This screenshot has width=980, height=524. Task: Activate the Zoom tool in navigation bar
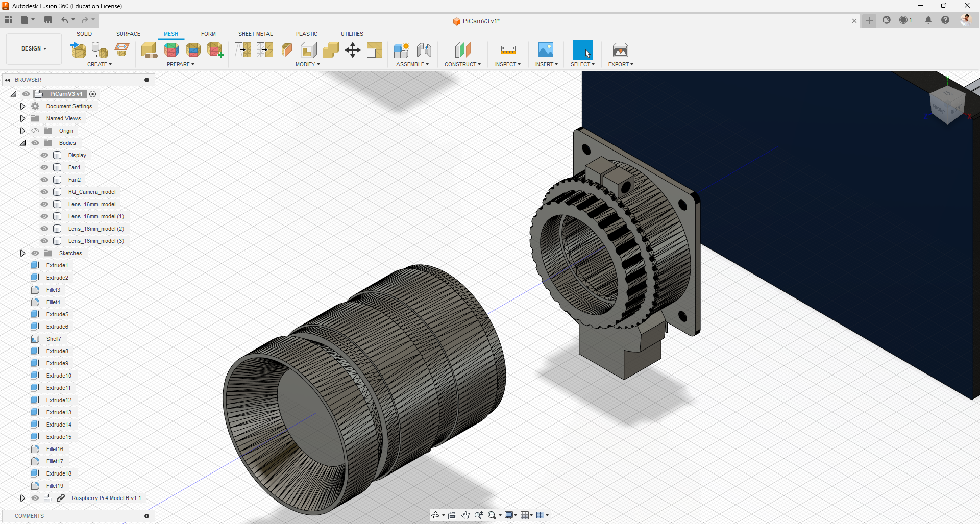479,515
